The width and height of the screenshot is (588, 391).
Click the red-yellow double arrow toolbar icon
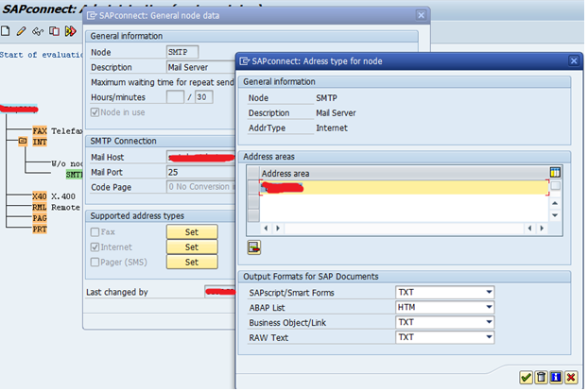(71, 31)
